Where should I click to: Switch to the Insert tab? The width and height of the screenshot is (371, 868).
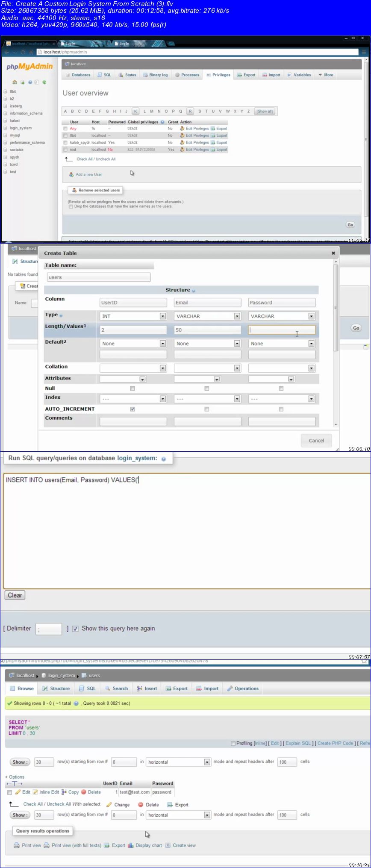coord(147,689)
